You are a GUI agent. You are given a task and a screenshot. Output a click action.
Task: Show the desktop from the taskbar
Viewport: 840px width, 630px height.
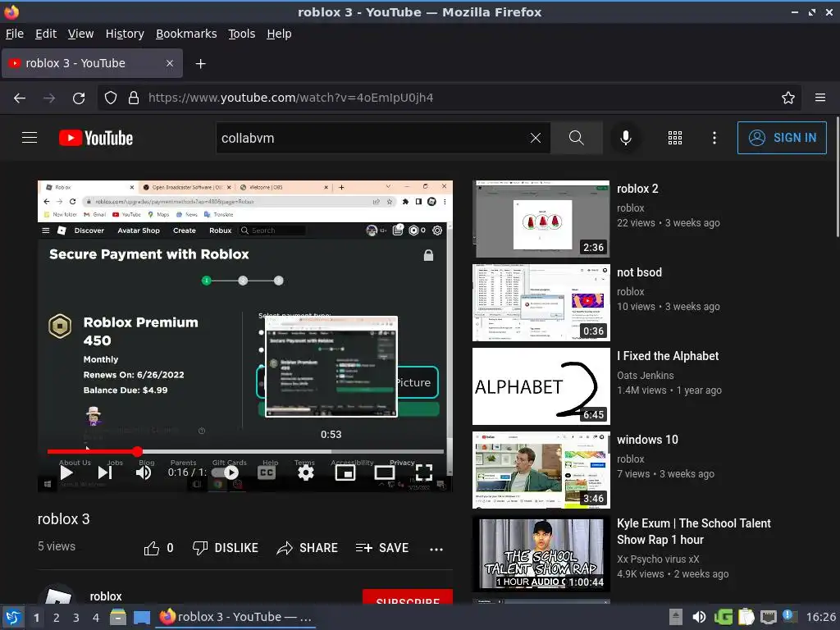pyautogui.click(x=142, y=617)
